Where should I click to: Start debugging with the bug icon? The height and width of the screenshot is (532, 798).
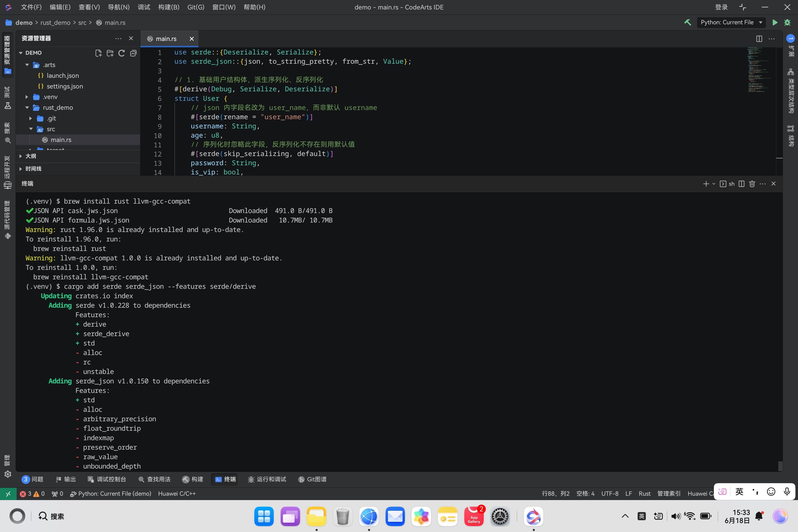pyautogui.click(x=788, y=23)
